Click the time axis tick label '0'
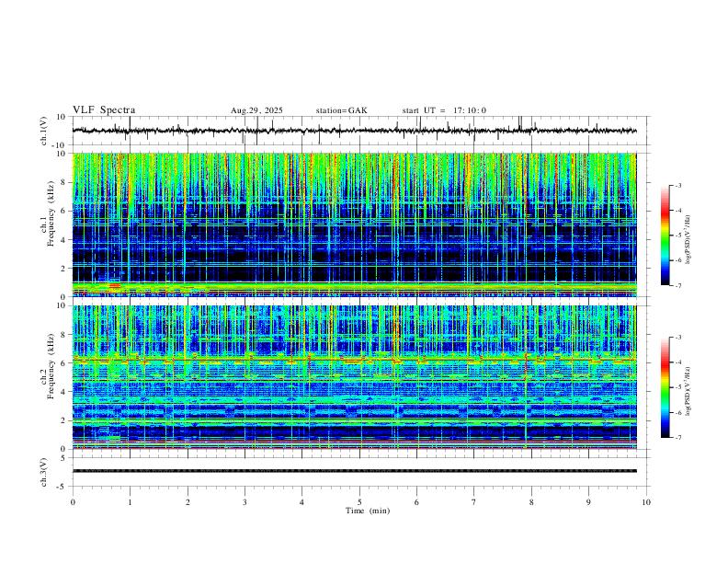The height and width of the screenshot is (563, 728). tap(73, 502)
